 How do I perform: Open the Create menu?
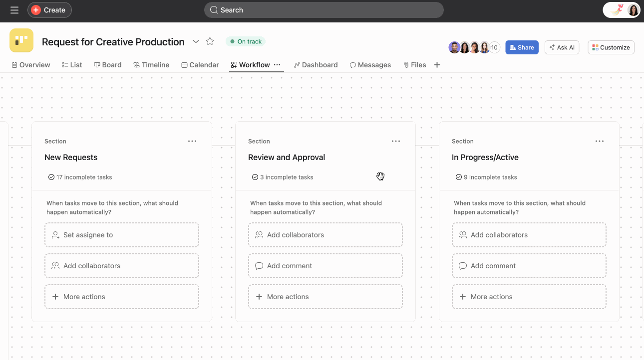point(49,9)
